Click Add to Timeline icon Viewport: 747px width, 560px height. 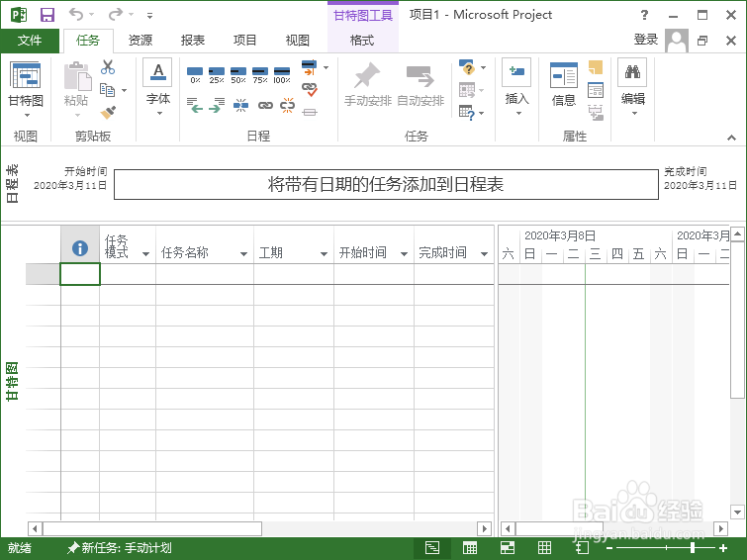pos(596,113)
